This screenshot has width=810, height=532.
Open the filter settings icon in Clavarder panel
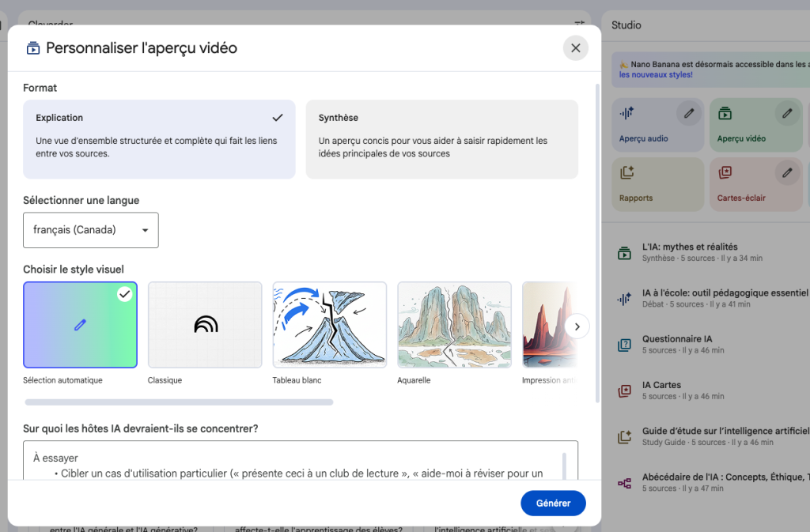point(580,25)
